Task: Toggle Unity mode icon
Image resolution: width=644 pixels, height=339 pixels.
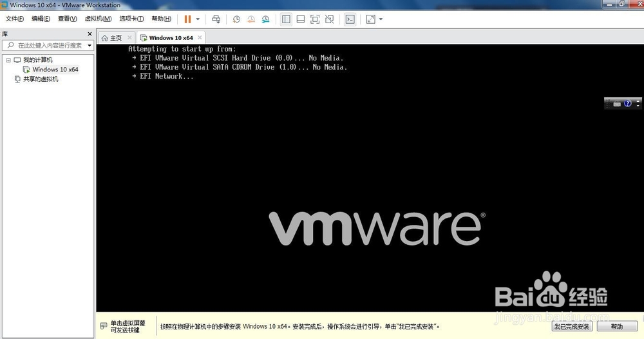Action: (329, 19)
